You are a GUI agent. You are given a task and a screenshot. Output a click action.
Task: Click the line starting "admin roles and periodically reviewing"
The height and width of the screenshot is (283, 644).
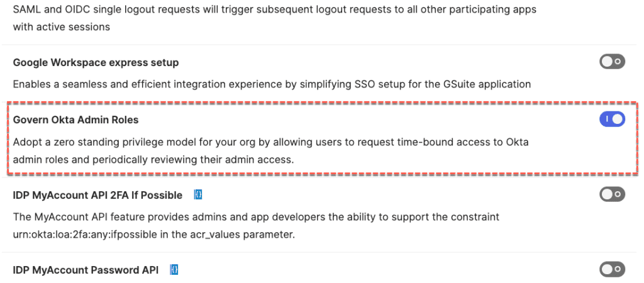(x=153, y=159)
